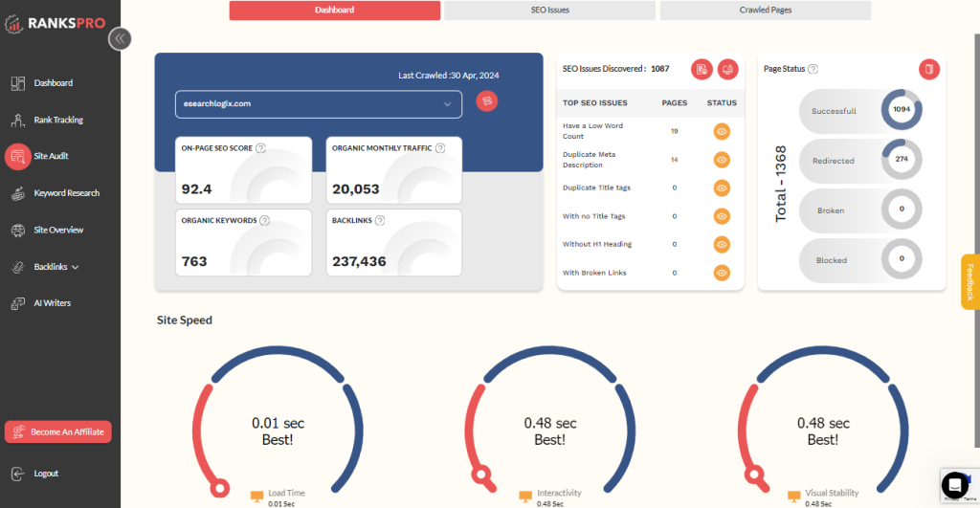Switch to the Dashboard tab

tap(334, 10)
